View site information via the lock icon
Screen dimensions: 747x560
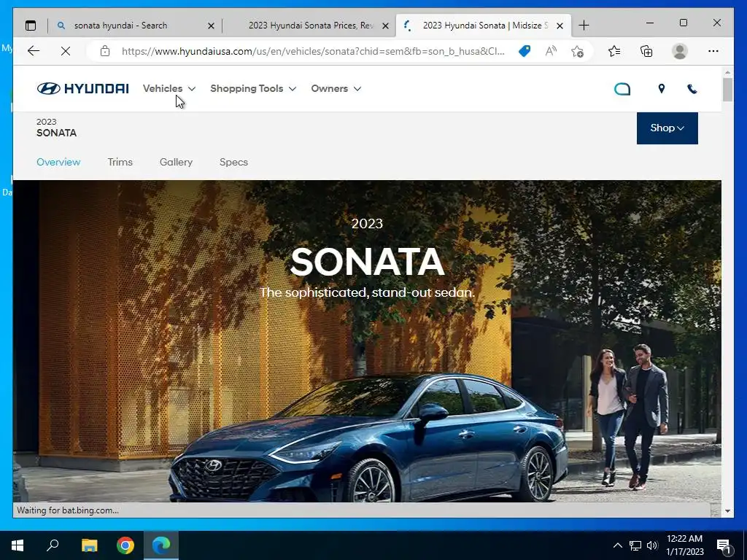[x=105, y=51]
